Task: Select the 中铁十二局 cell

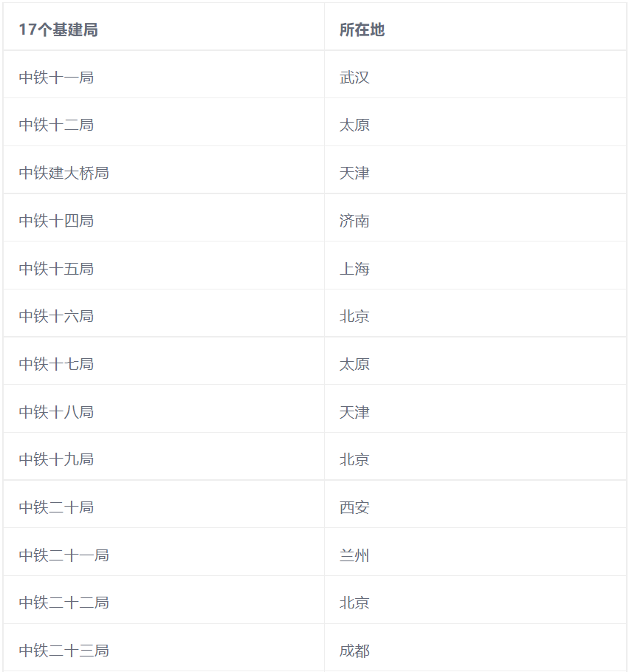Action: pyautogui.click(x=56, y=125)
